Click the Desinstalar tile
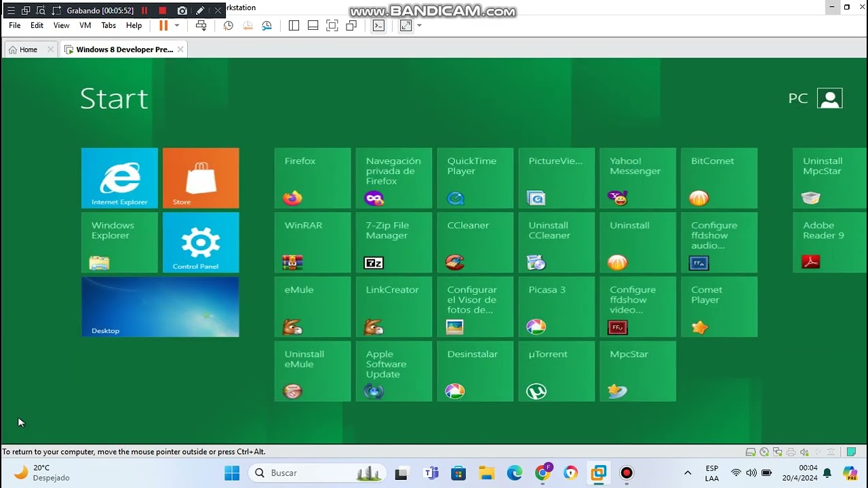The image size is (868, 488). click(475, 371)
